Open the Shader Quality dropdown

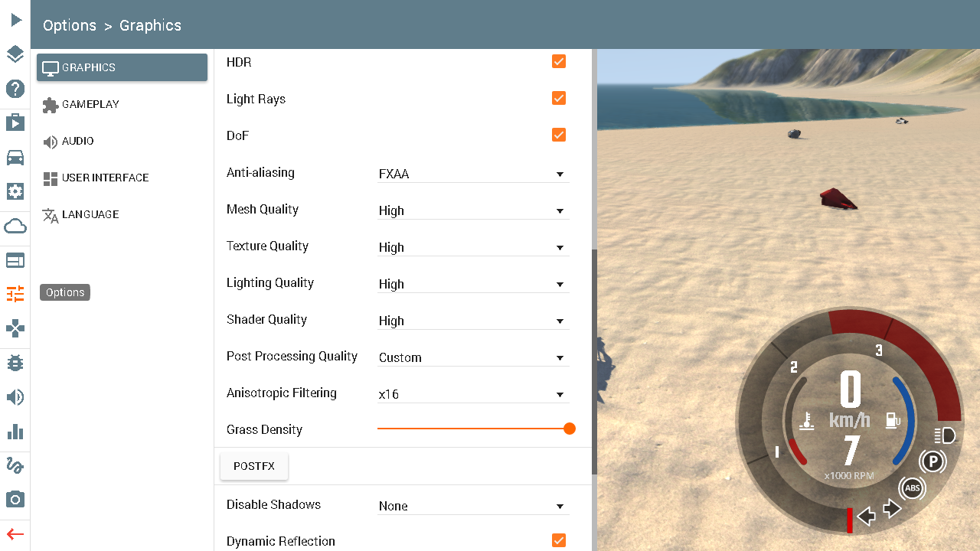pos(473,321)
